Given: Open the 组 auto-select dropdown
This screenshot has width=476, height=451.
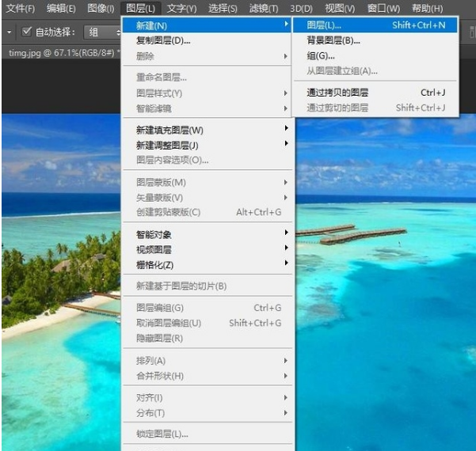Looking at the screenshot, I should tap(103, 32).
